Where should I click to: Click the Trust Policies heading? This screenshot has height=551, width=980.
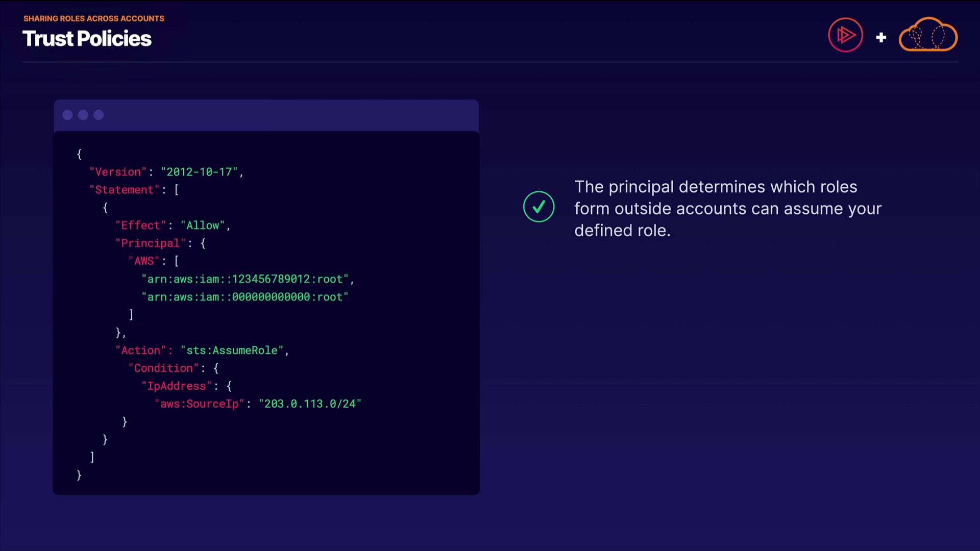(87, 39)
